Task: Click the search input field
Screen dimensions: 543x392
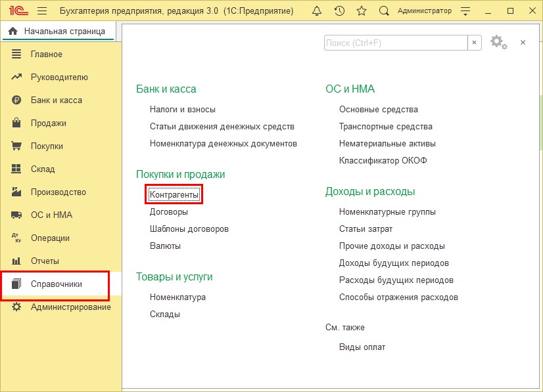Action: [x=394, y=43]
